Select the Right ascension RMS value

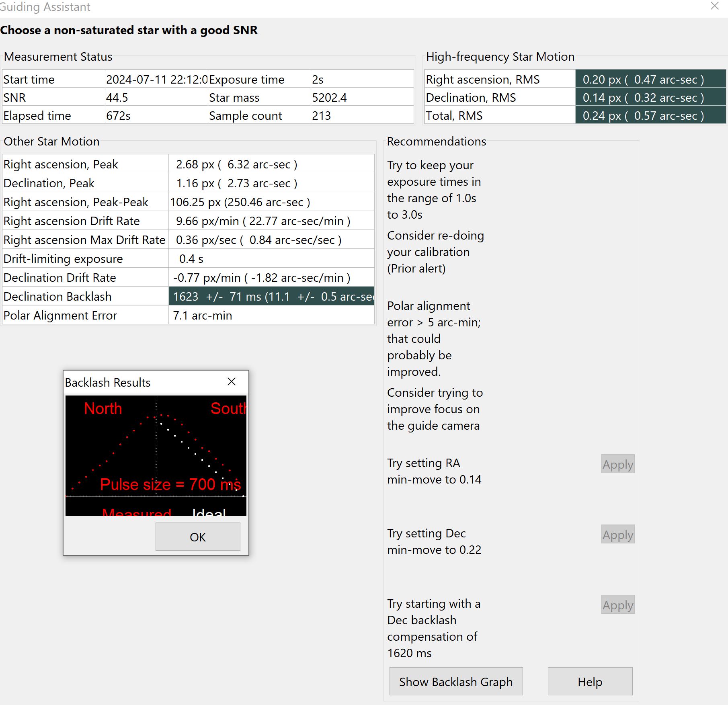pos(650,79)
